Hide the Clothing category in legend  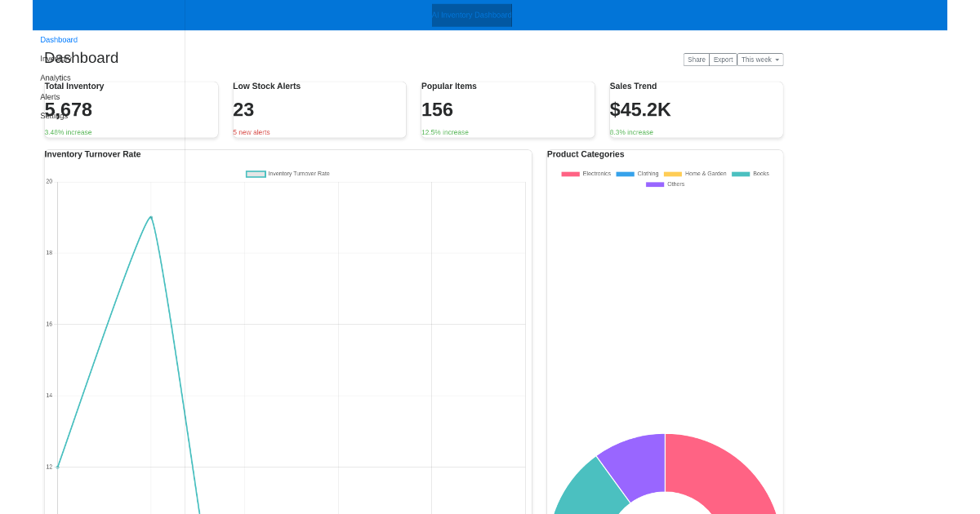[637, 174]
